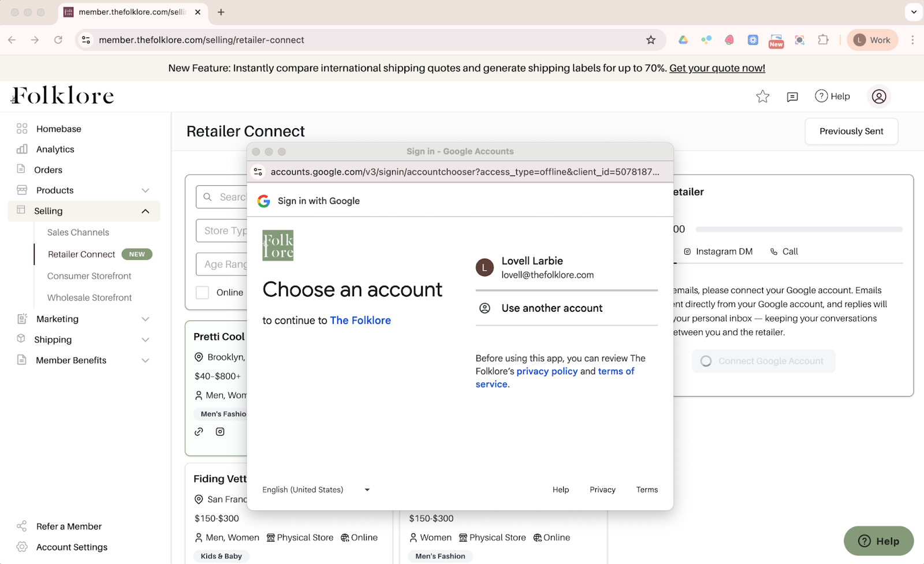Click the favorites star icon in Folklore header

pyautogui.click(x=762, y=96)
